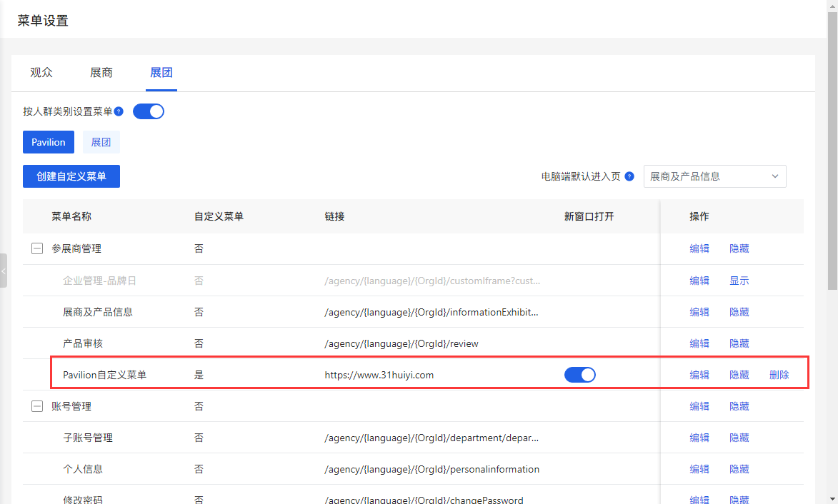Switch to the 观众 tab

click(41, 72)
